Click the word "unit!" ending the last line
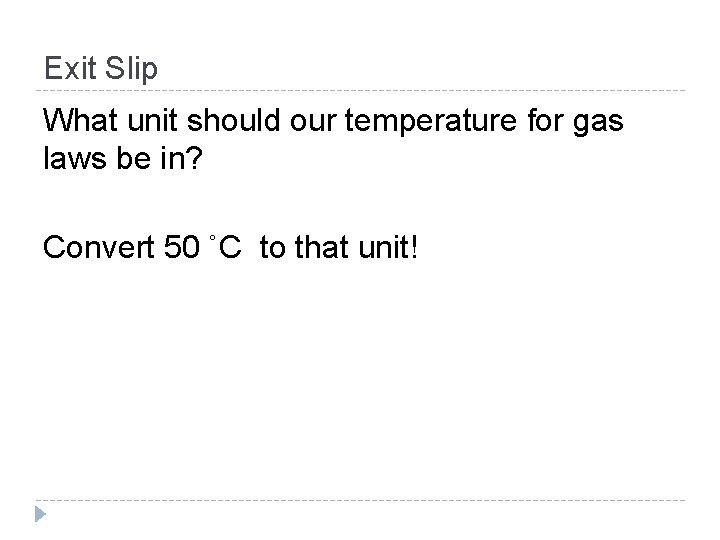The image size is (720, 540). coord(392,247)
